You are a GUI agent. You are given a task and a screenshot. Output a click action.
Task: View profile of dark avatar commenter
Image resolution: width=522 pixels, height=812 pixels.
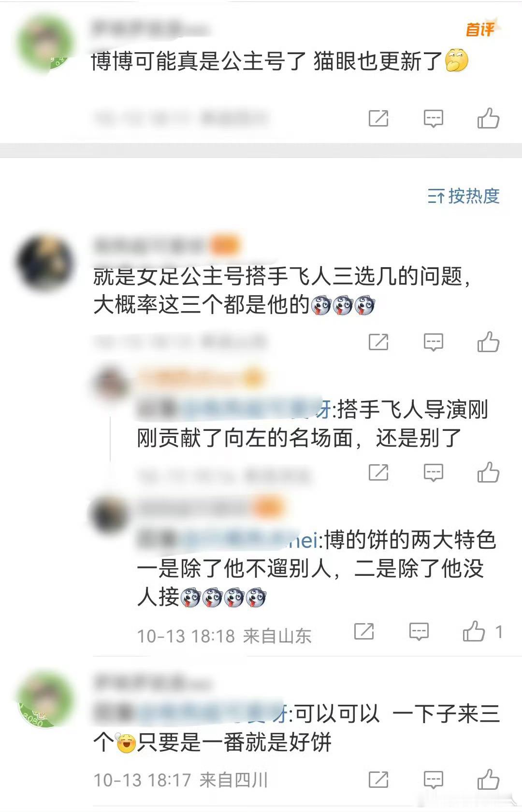[45, 263]
